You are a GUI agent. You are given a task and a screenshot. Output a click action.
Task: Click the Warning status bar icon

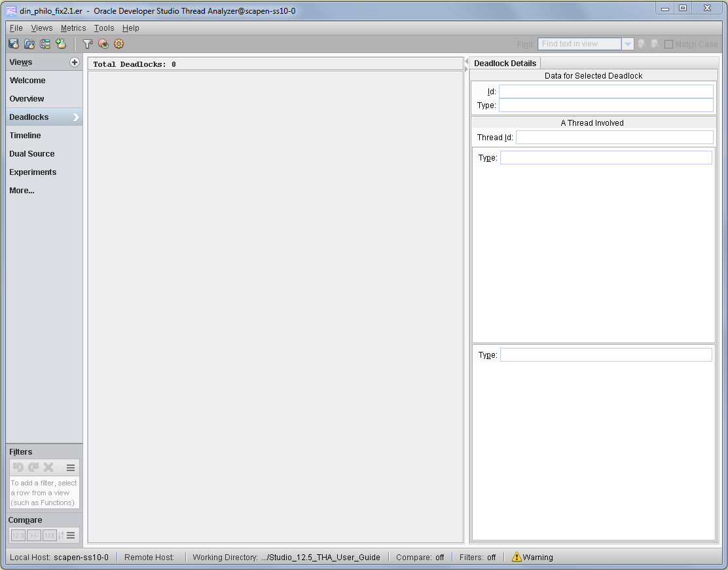tap(517, 557)
